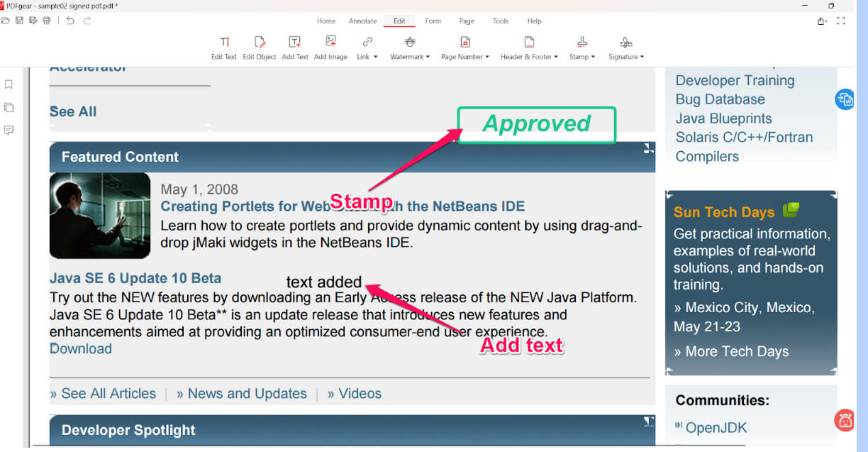This screenshot has height=452, width=868.
Task: Select the Edit Text tool
Action: pos(224,48)
